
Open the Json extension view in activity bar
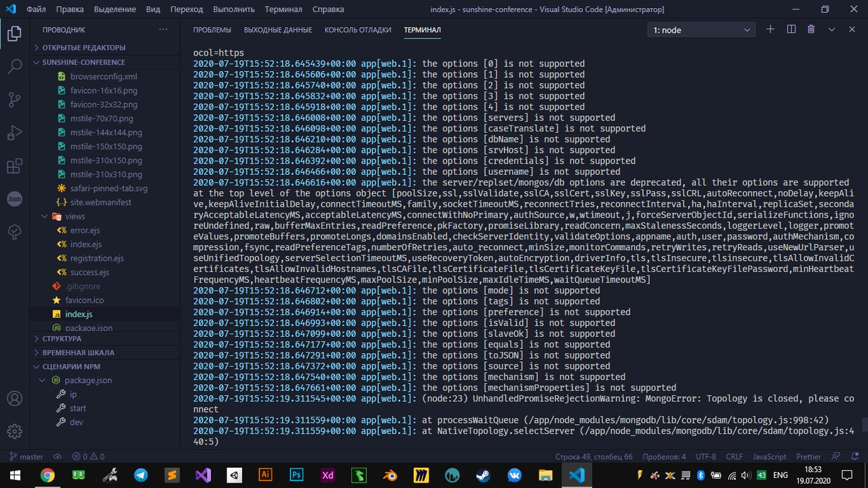(14, 199)
